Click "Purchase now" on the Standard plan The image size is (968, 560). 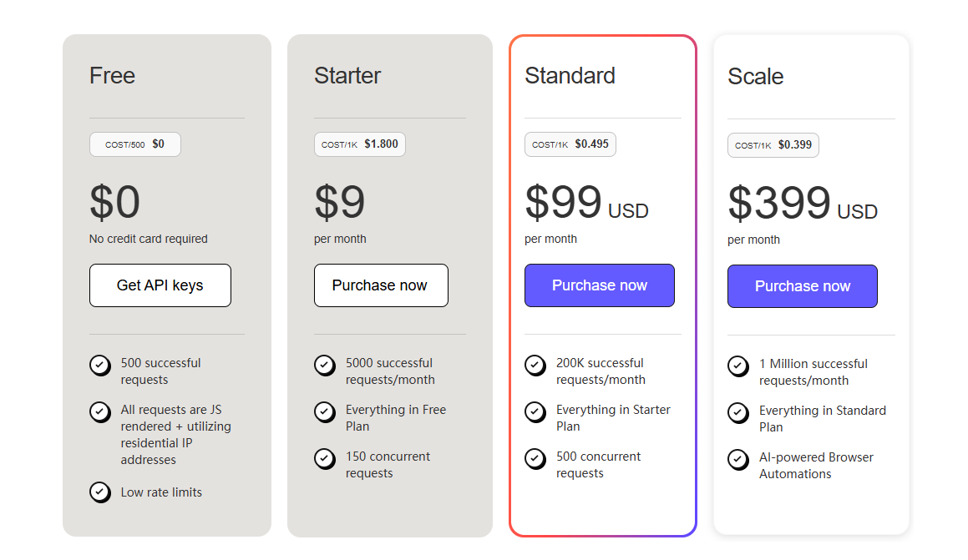point(599,285)
